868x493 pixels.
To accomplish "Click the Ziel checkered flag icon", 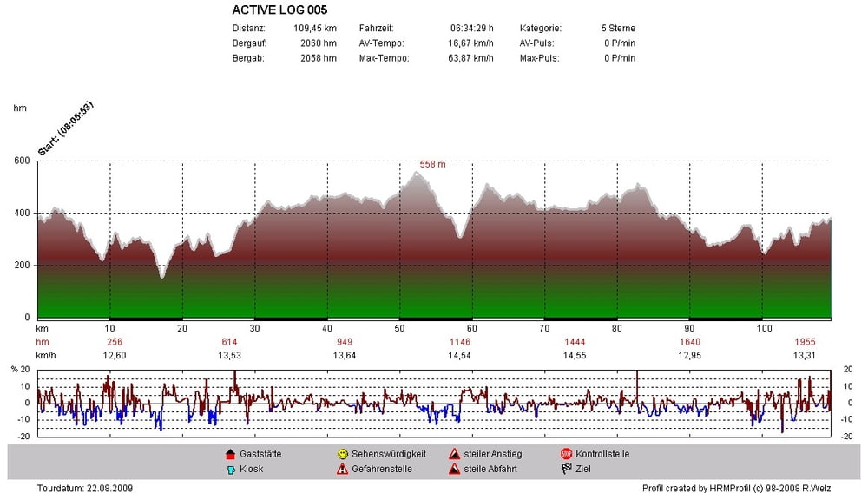I will (566, 469).
